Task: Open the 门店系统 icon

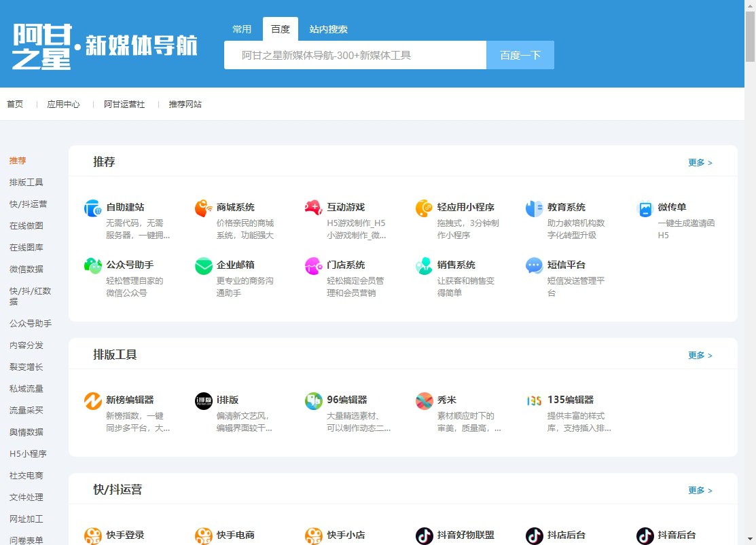Action: [x=313, y=266]
